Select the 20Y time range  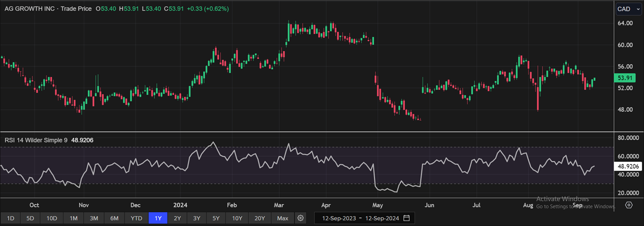pos(260,218)
